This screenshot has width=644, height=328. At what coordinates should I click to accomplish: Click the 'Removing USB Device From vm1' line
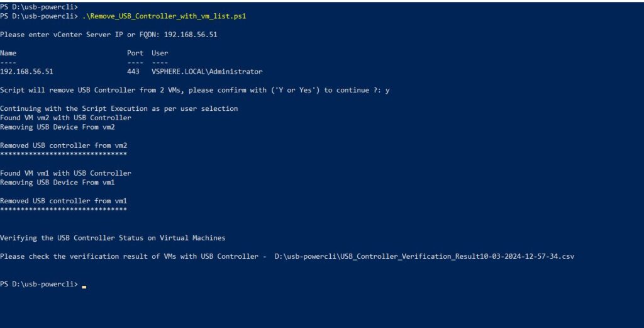click(57, 183)
